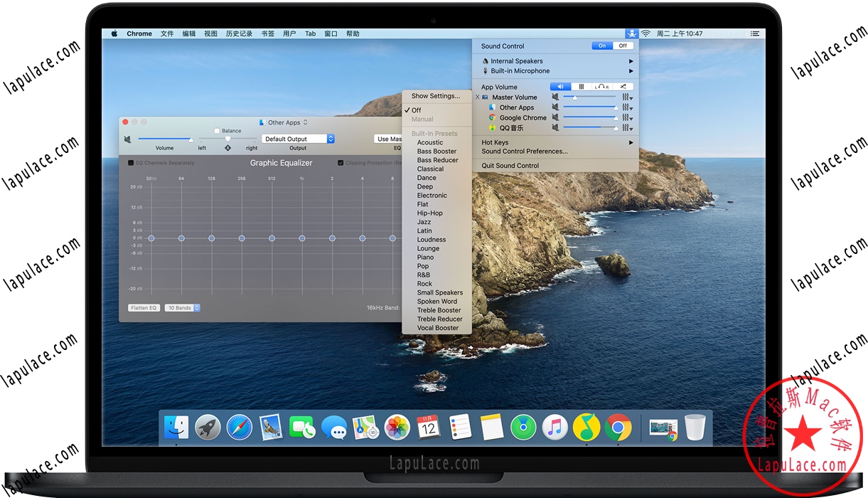Select the Jazz built-in preset
Viewport: 868px width, 498px height.
(423, 221)
